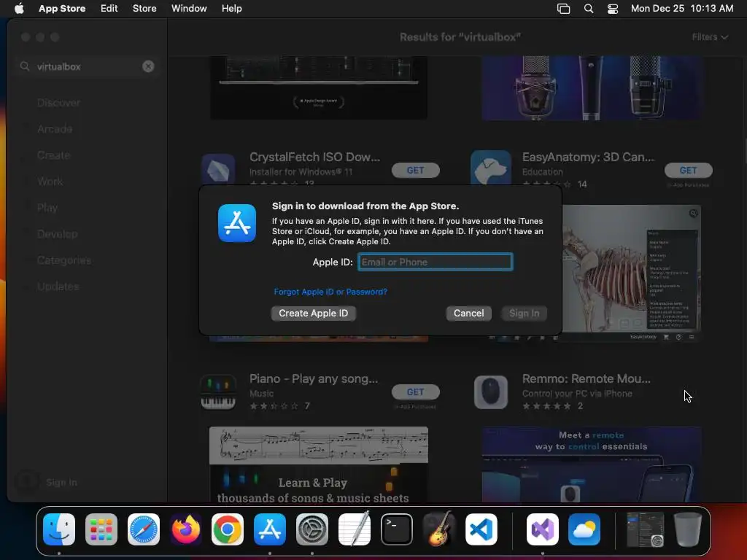Focus the Apple ID email field
Image resolution: width=747 pixels, height=560 pixels.
[436, 262]
